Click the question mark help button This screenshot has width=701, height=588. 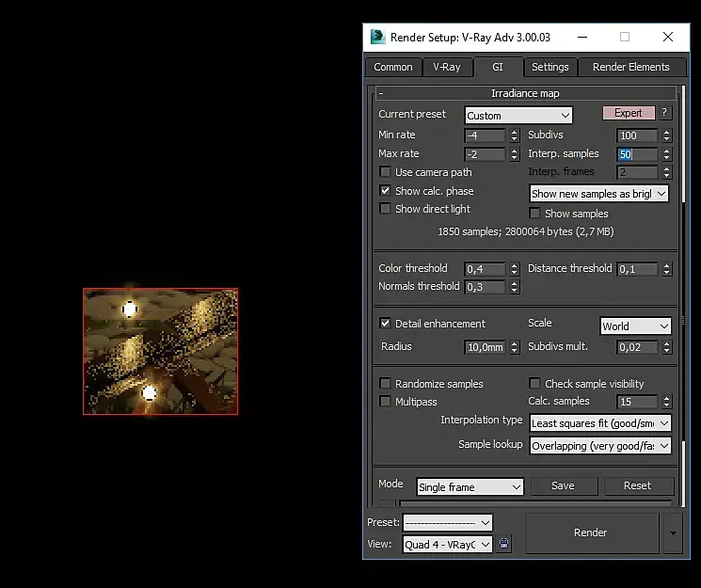[x=664, y=113]
